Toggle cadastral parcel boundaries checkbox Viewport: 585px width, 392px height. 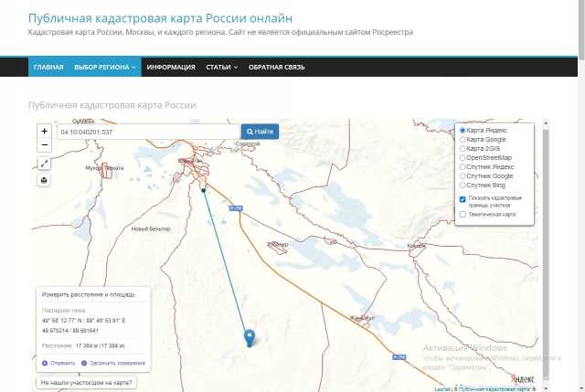(x=463, y=199)
